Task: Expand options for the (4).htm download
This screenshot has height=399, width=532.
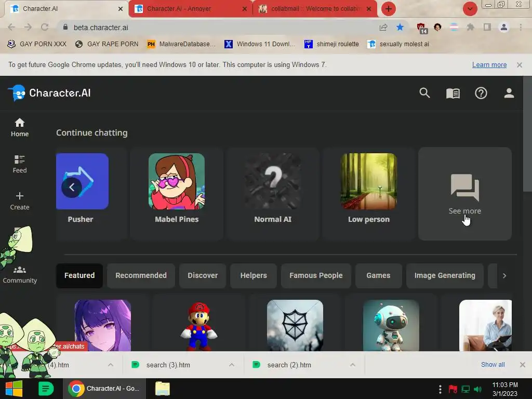Action: (x=111, y=365)
